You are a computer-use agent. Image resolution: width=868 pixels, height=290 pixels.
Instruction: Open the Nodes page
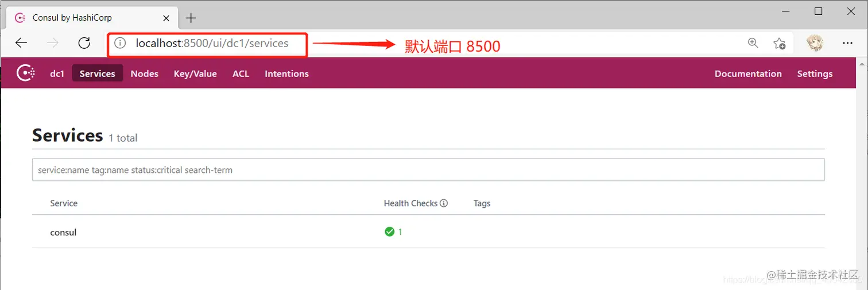tap(145, 74)
